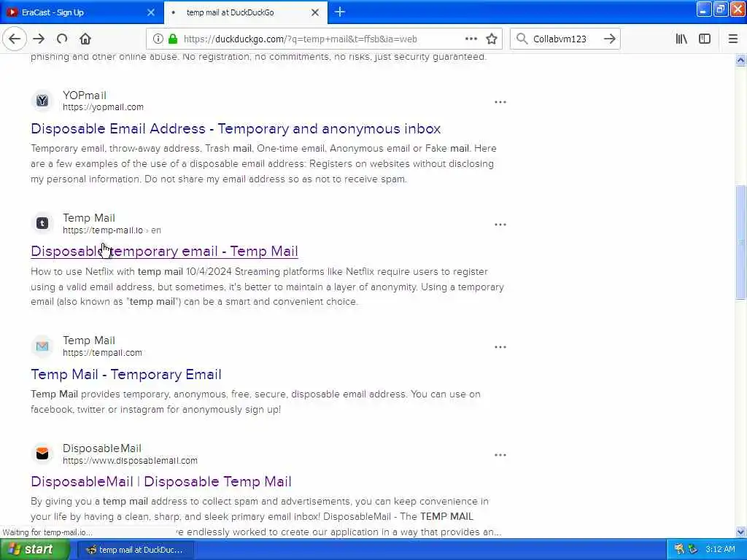Click the page vertical scrollbar thumb
The width and height of the screenshot is (747, 560).
tap(740, 242)
